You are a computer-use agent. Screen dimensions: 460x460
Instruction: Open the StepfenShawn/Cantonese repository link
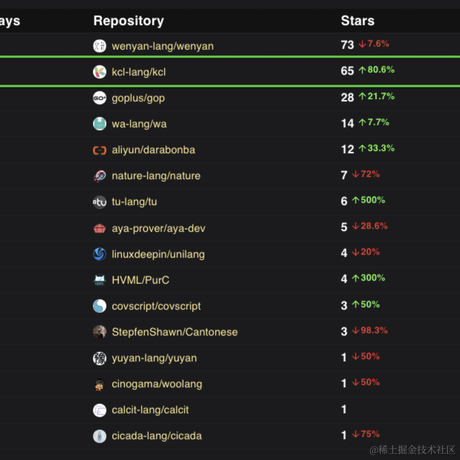point(175,332)
